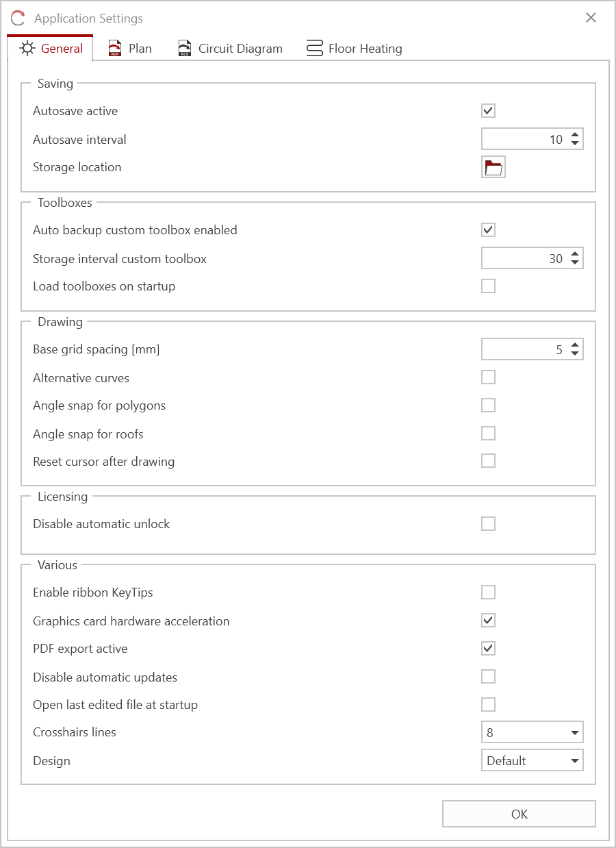Disable the Autosave active checkbox
This screenshot has height=848, width=616.
pyautogui.click(x=488, y=110)
